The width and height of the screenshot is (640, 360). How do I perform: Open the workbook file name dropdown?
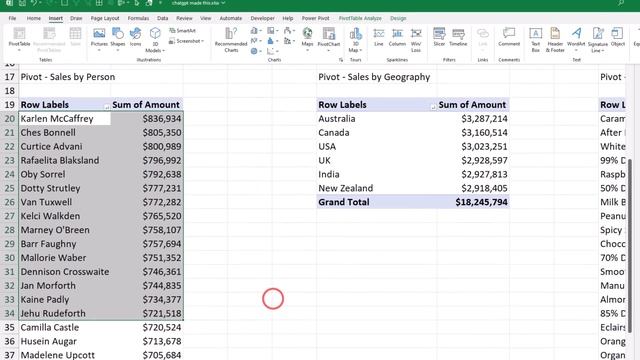pyautogui.click(x=198, y=3)
